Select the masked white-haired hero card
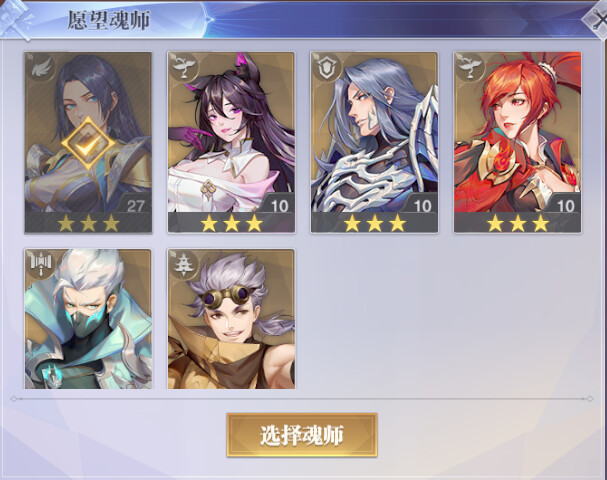The height and width of the screenshot is (480, 607). pyautogui.click(x=88, y=319)
